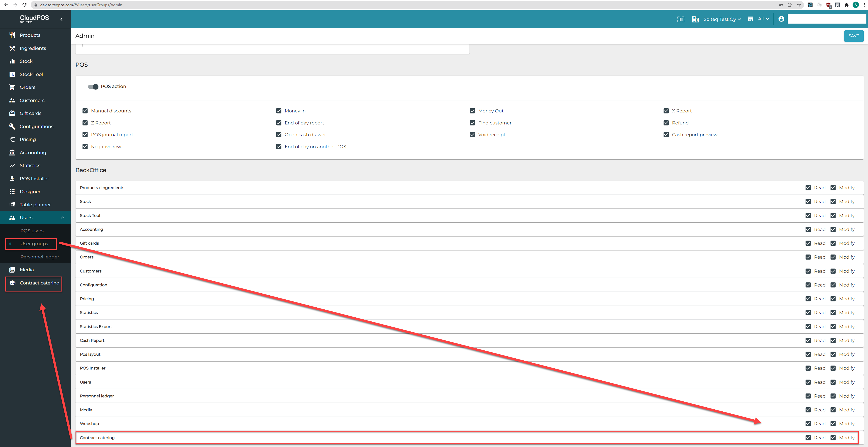This screenshot has height=447, width=868.
Task: Uncheck the Manual discounts checkbox
Action: click(85, 111)
